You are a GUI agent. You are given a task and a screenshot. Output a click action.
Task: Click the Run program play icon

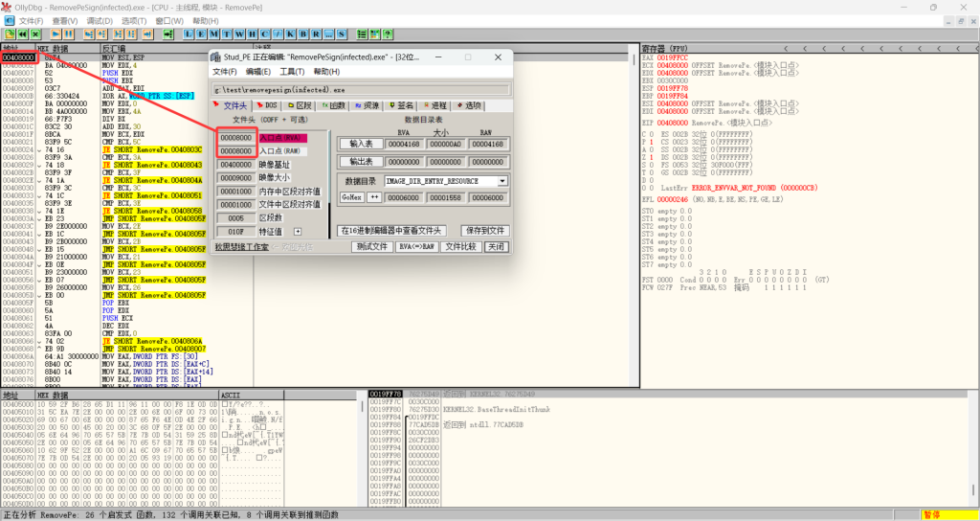(x=56, y=34)
